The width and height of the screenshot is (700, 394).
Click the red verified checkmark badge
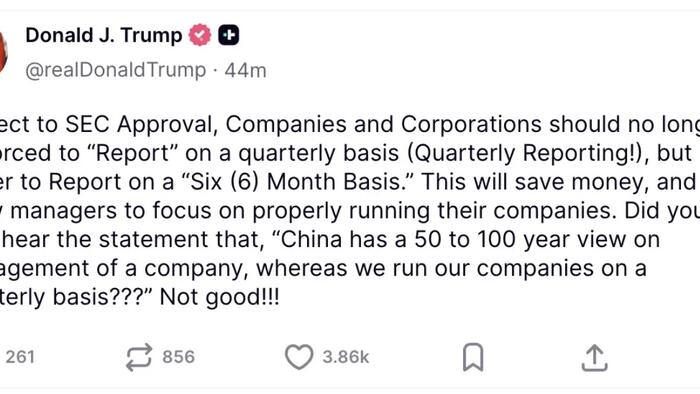pos(200,35)
